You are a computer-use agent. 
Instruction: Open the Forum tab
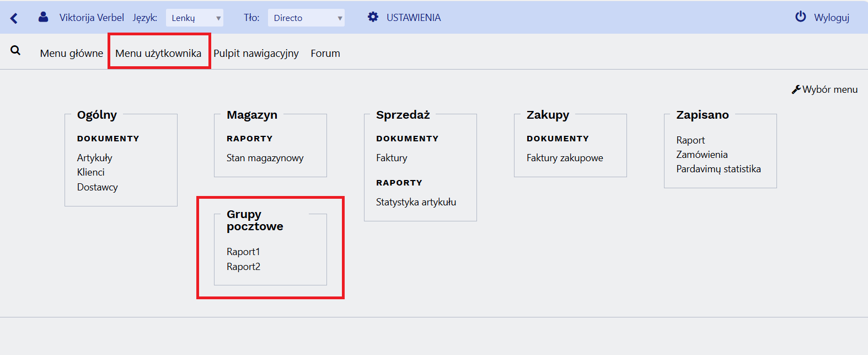(325, 54)
